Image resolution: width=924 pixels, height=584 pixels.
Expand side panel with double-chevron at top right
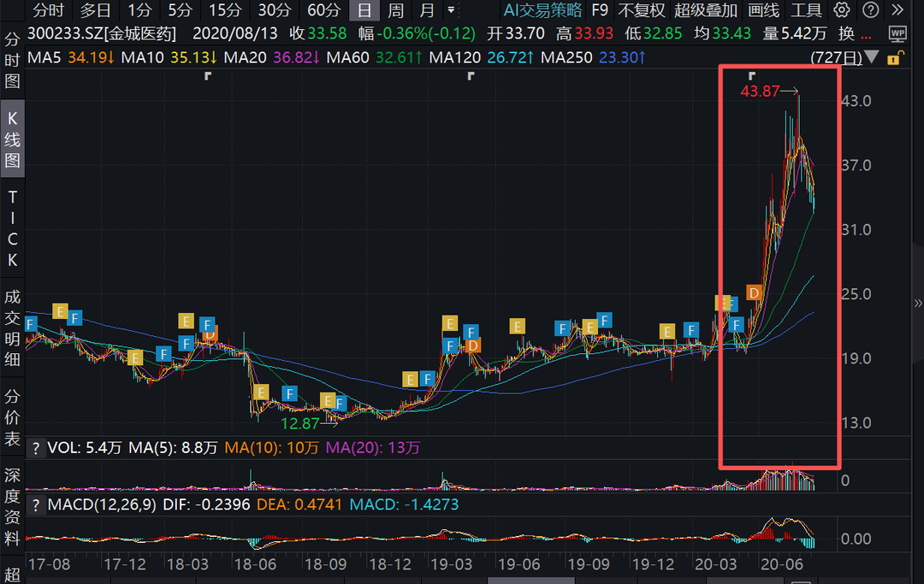pos(897,10)
